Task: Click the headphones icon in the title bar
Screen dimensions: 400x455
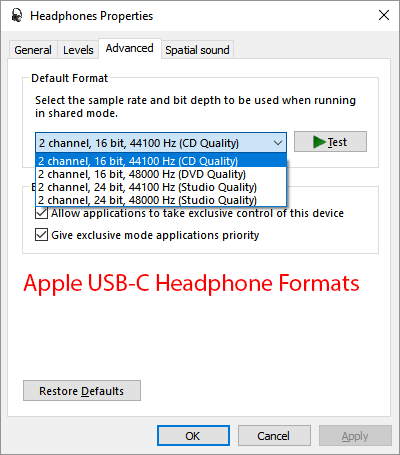Action: tap(16, 15)
